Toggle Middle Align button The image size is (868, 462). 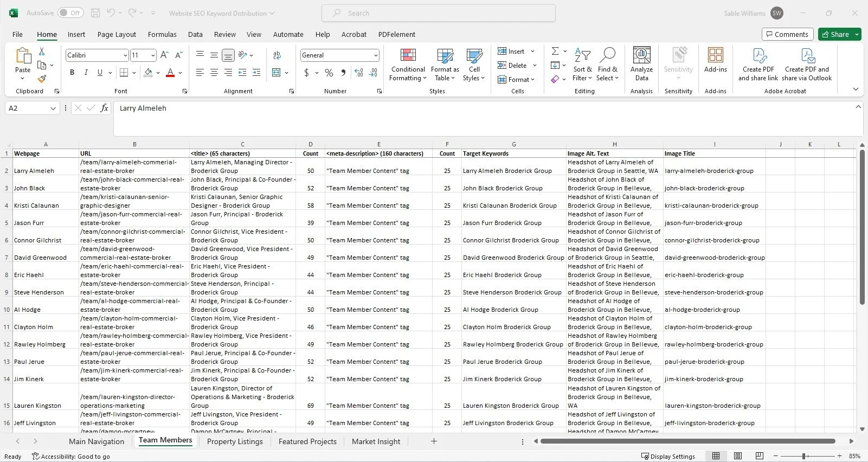[214, 55]
